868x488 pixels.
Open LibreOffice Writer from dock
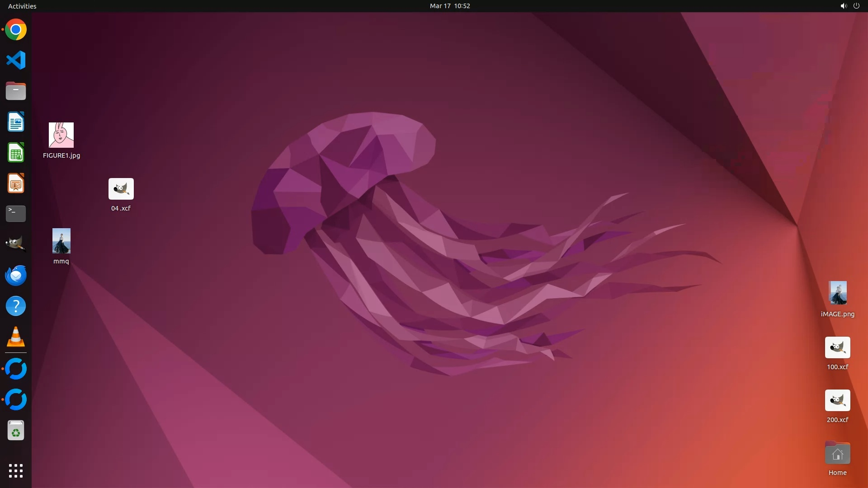pyautogui.click(x=16, y=122)
